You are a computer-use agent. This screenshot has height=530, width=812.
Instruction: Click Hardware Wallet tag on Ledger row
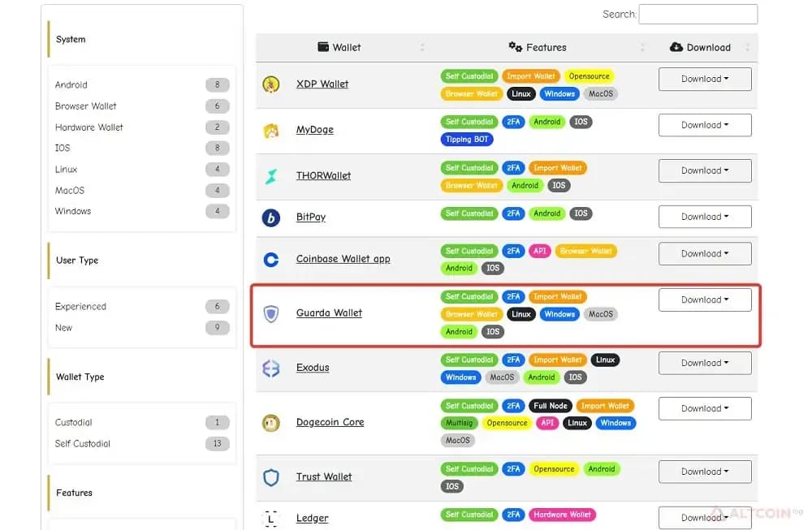562,515
